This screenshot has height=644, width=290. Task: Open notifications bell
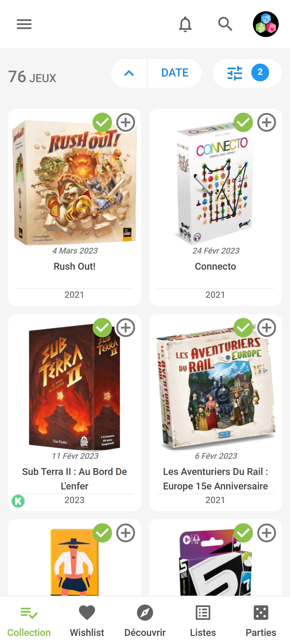click(x=185, y=24)
